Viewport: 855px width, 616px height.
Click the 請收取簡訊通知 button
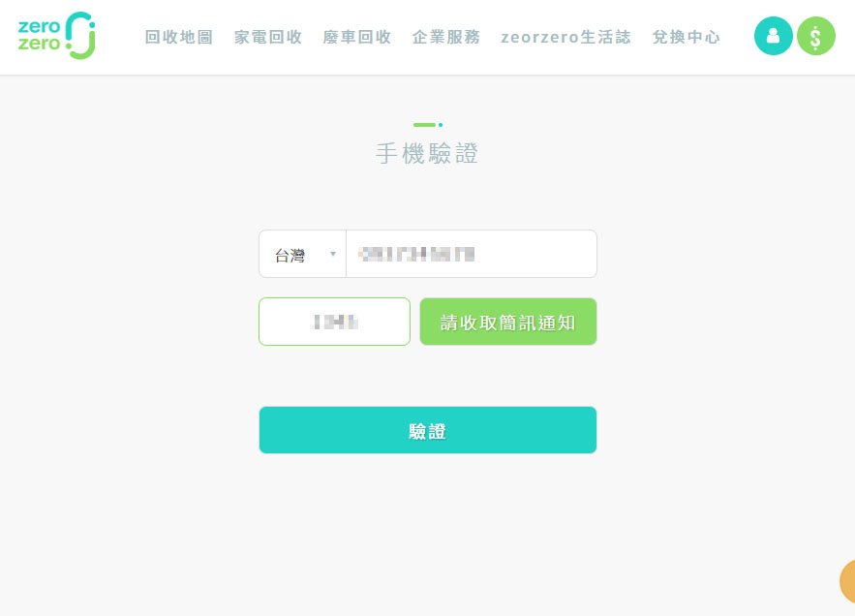pos(508,322)
